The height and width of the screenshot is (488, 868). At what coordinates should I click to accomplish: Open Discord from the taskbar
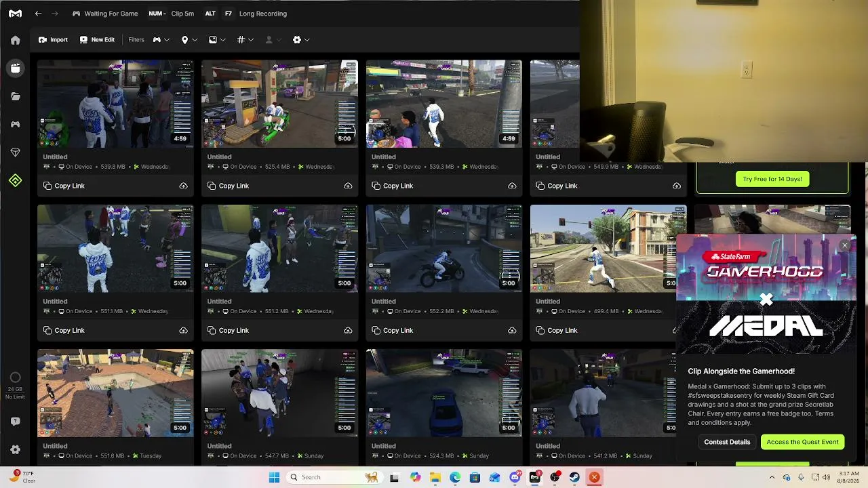[515, 477]
